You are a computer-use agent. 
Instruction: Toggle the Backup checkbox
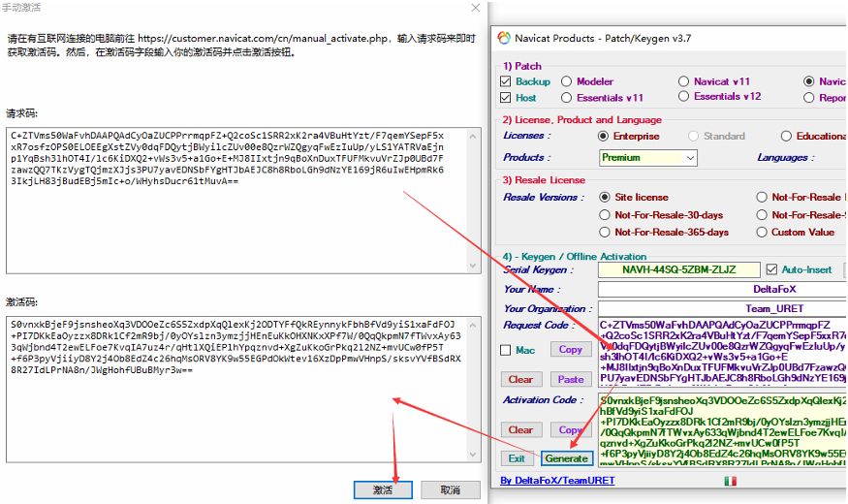[505, 81]
